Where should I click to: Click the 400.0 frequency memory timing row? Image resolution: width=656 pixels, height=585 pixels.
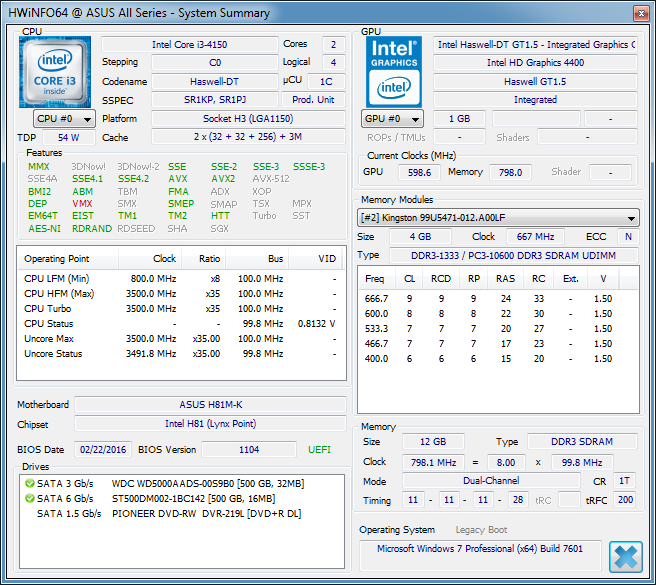[x=498, y=359]
